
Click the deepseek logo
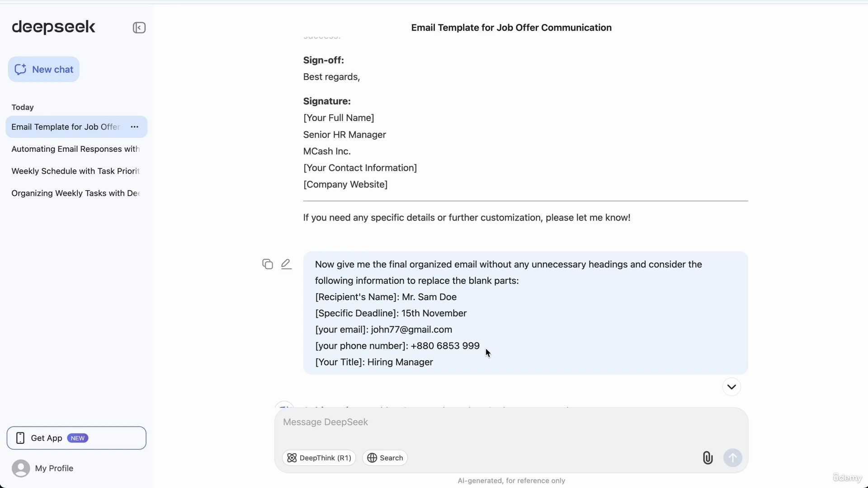[53, 27]
